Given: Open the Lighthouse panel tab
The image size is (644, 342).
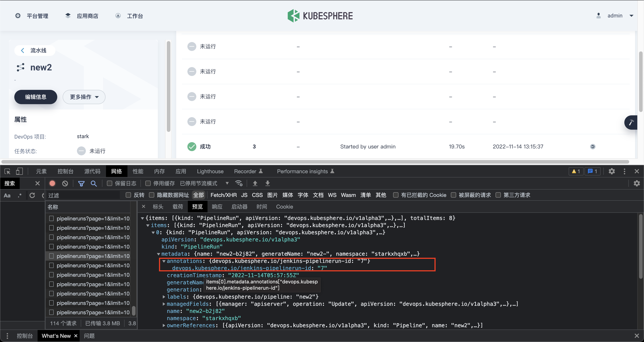Looking at the screenshot, I should point(210,171).
